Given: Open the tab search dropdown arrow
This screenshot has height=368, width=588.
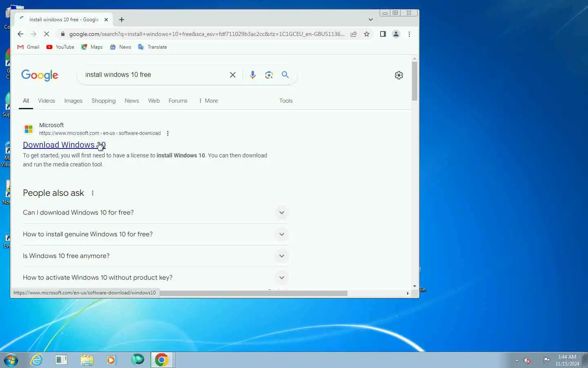Looking at the screenshot, I should tap(370, 20).
